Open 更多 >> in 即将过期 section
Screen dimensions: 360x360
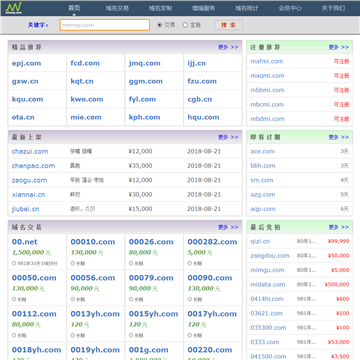click(x=339, y=137)
